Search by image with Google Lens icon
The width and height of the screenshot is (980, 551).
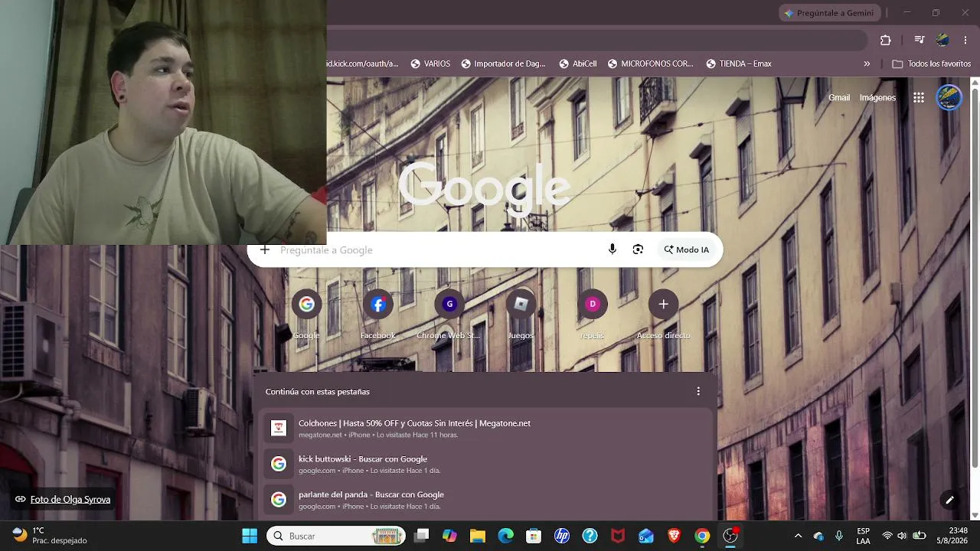point(638,249)
